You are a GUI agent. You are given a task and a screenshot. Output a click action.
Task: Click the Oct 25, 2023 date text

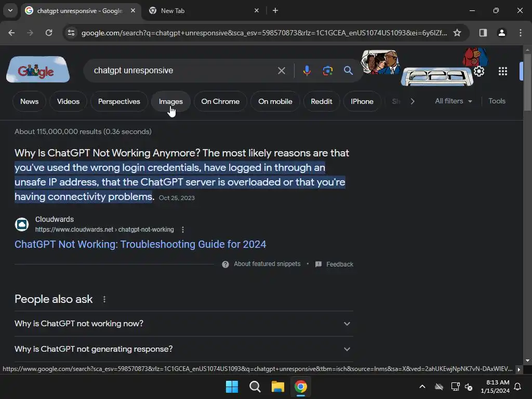pyautogui.click(x=177, y=198)
